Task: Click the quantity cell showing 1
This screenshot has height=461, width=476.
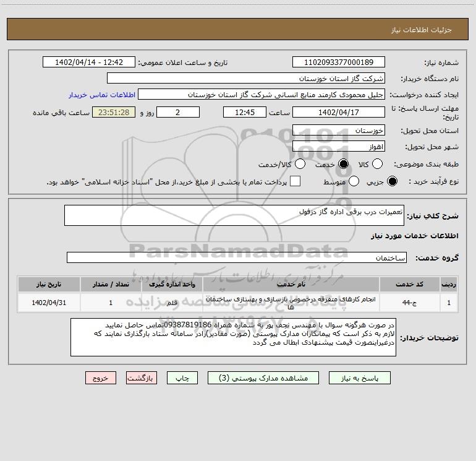Action: 111,303
